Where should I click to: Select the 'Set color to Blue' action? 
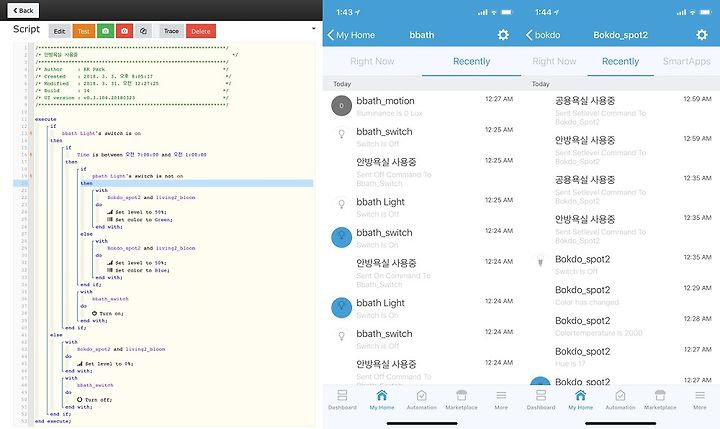click(x=138, y=270)
